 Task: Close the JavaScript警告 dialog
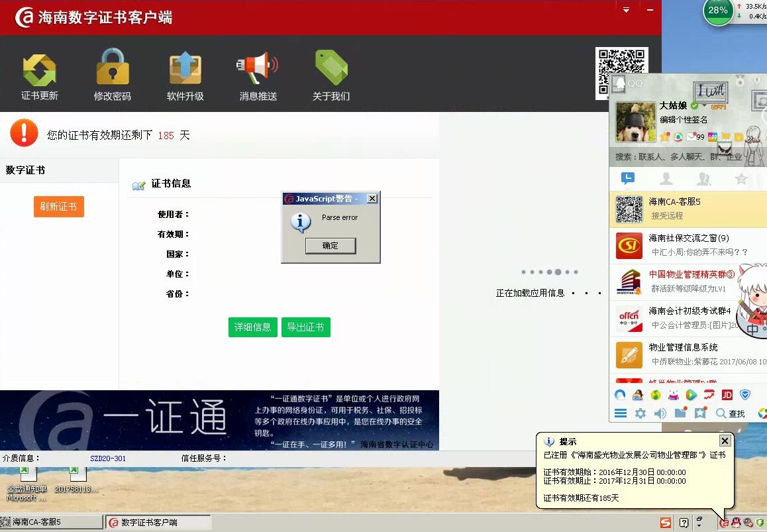point(372,198)
